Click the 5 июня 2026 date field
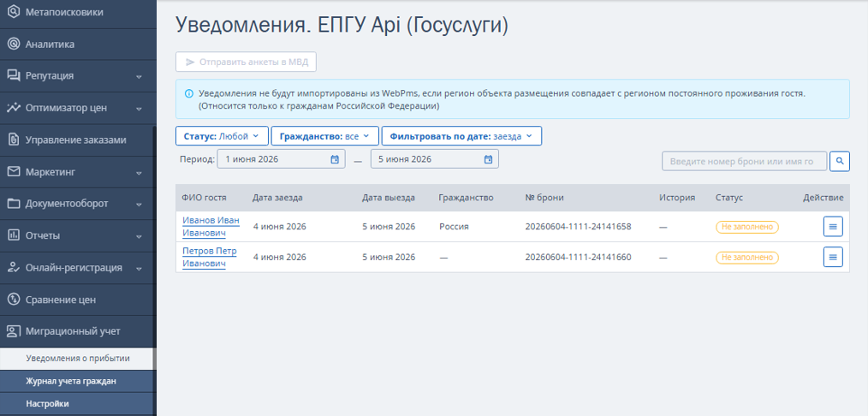868x416 pixels. click(435, 159)
